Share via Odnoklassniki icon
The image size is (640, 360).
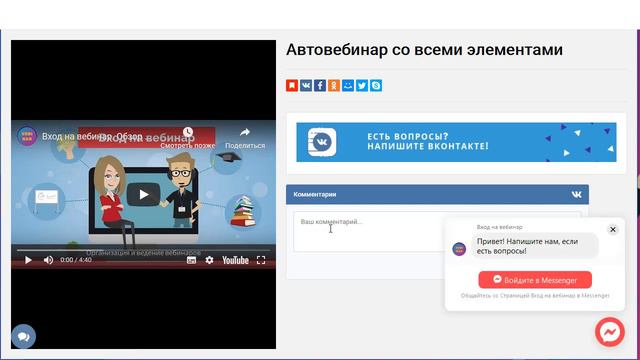[334, 85]
